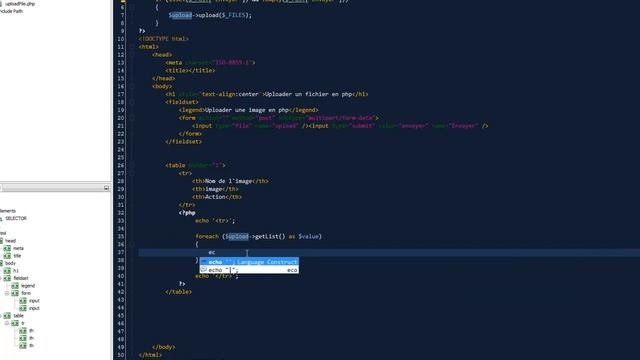Collapse the form node in the outline
This screenshot has width=640, height=360.
[7, 293]
